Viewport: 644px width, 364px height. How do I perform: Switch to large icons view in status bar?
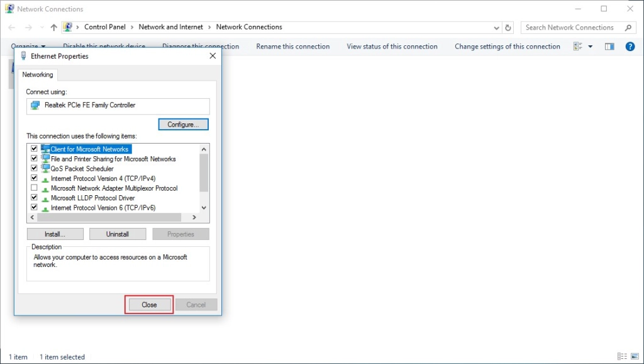634,356
